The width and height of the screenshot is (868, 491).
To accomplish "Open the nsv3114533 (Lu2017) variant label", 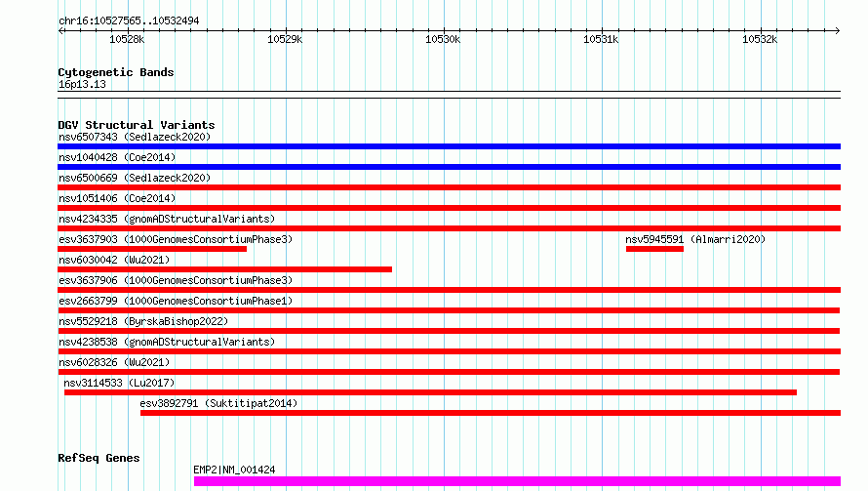I will pyautogui.click(x=119, y=383).
